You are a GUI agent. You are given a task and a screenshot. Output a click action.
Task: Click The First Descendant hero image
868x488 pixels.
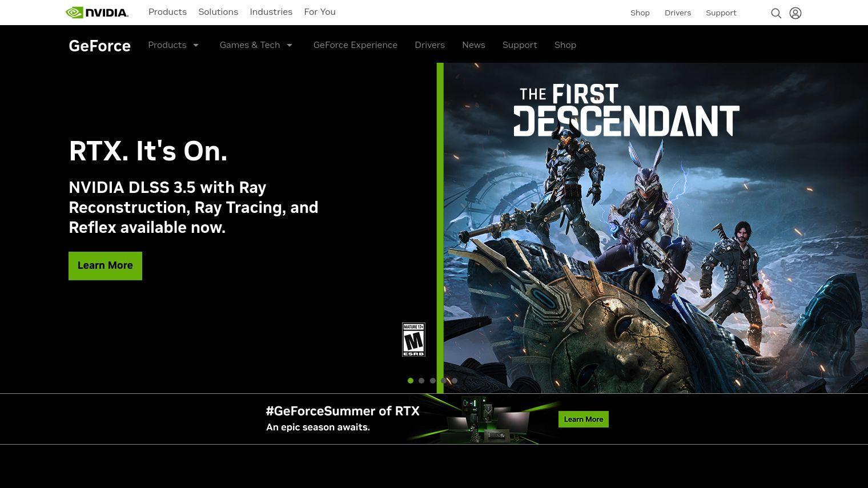(656, 228)
